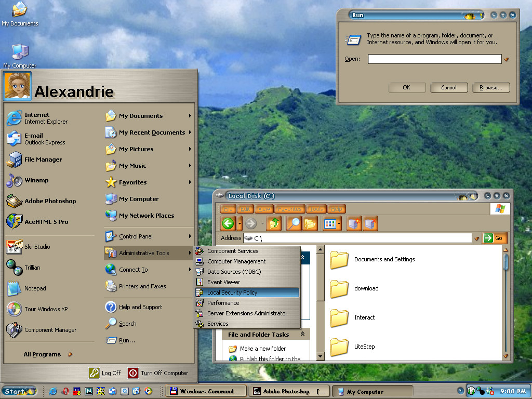Select the Interact folder

tap(353, 317)
